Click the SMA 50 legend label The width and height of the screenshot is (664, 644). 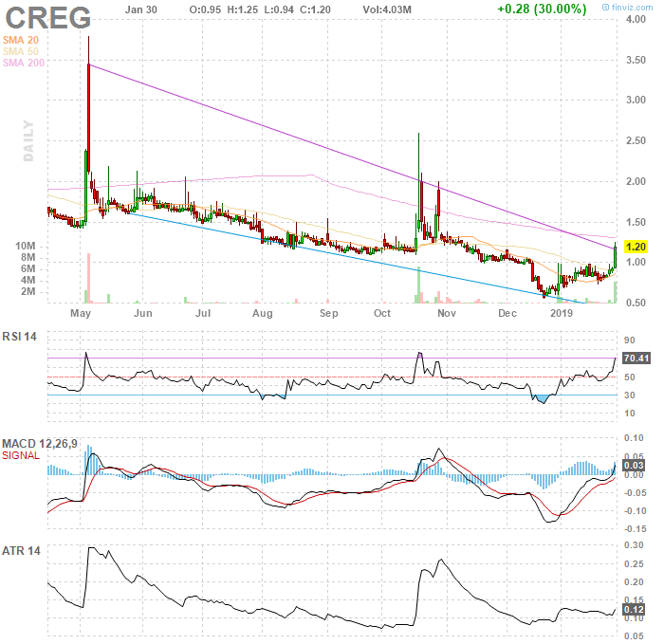[21, 51]
